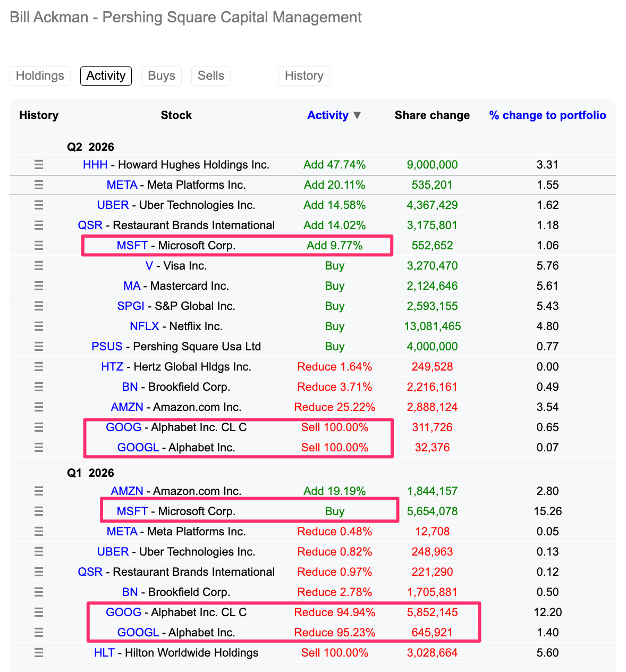Viewport: 626px width, 672px height.
Task: Open GOOG ticker link in Q1 2026
Action: [x=124, y=612]
